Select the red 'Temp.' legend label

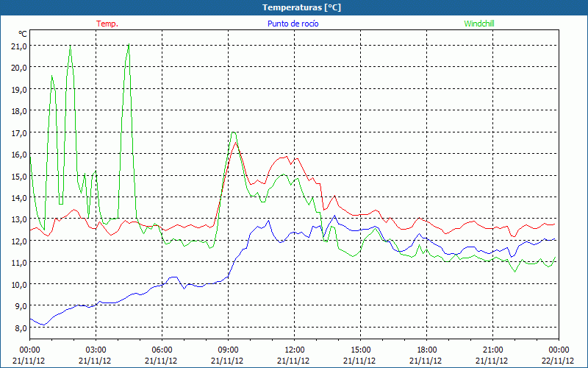(107, 24)
